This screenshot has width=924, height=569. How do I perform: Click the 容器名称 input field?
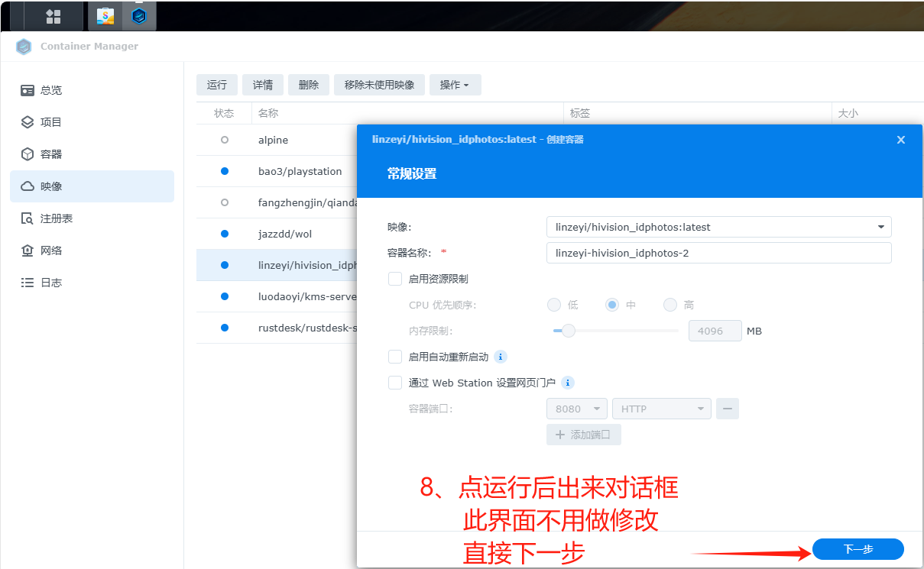[x=718, y=253]
